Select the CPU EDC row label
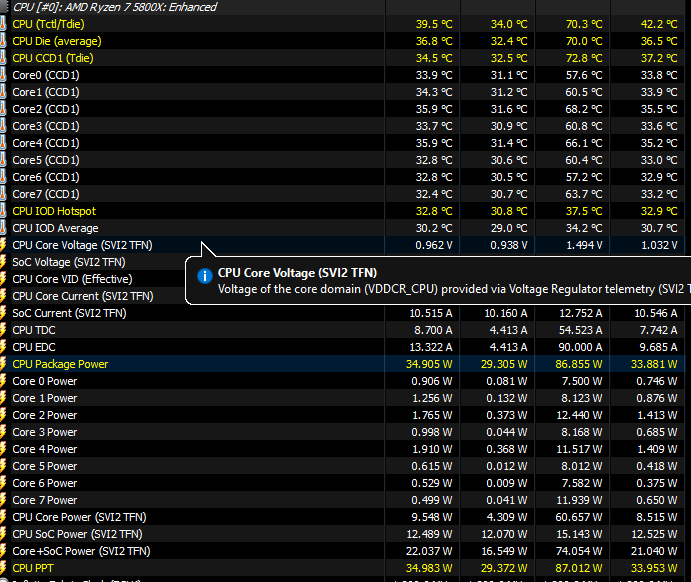 pyautogui.click(x=34, y=347)
